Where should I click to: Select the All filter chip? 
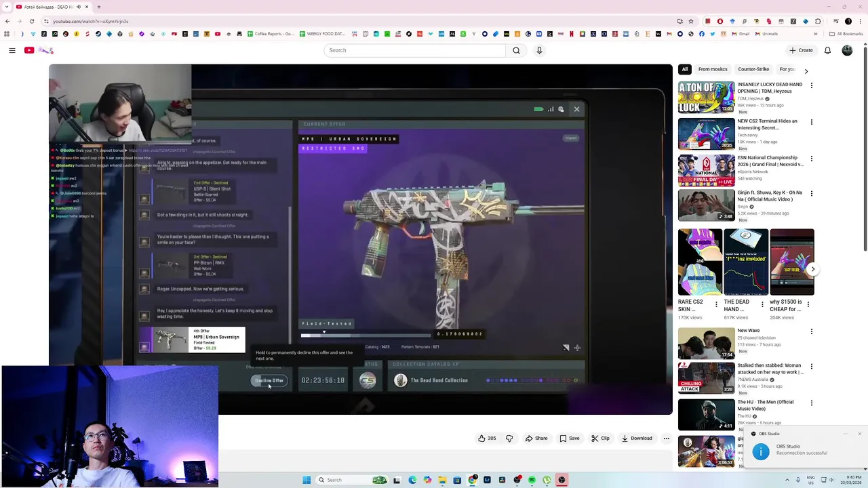685,69
